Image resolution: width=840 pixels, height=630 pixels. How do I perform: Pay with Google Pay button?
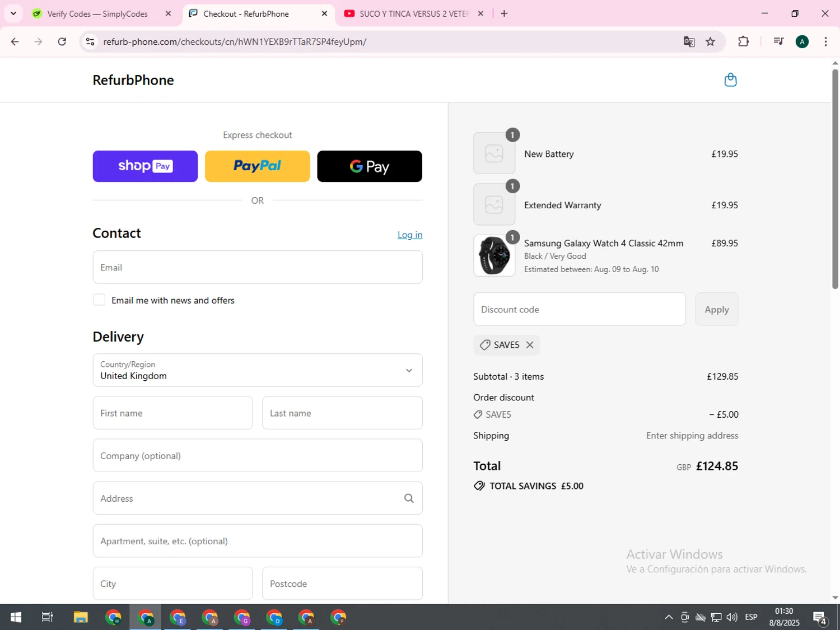click(x=370, y=166)
